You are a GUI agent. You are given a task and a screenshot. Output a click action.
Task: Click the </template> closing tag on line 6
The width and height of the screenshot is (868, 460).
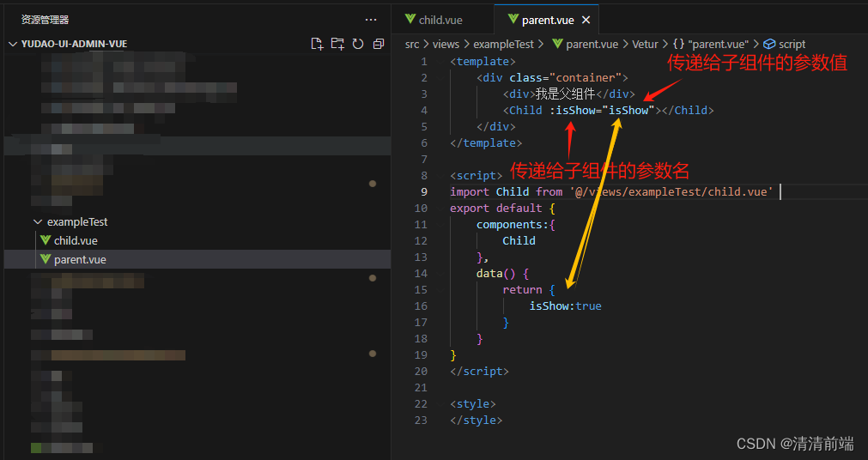click(486, 142)
